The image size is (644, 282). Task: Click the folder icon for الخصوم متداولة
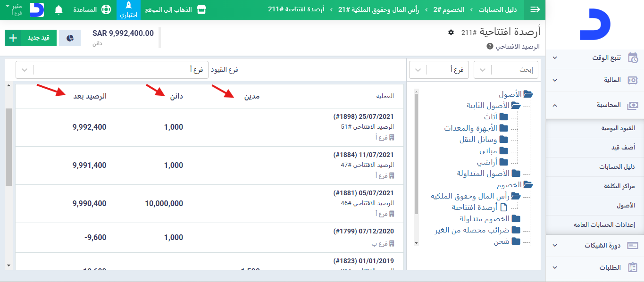pyautogui.click(x=516, y=219)
